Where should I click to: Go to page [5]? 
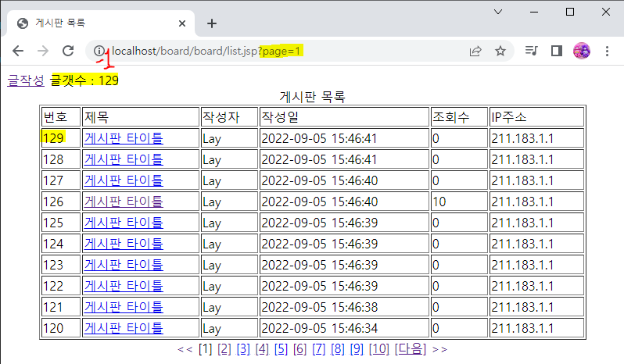(281, 349)
